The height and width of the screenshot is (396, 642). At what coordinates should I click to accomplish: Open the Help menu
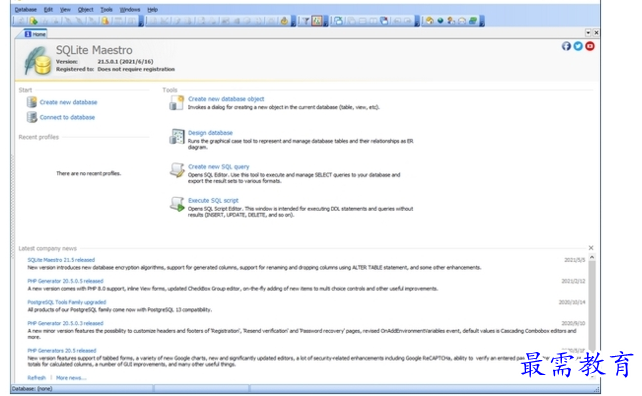[x=152, y=9]
